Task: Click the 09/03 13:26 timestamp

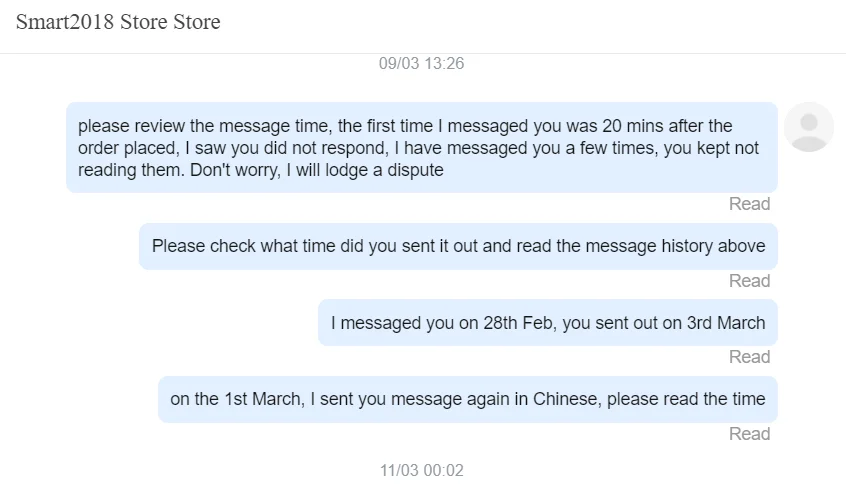Action: (x=421, y=63)
